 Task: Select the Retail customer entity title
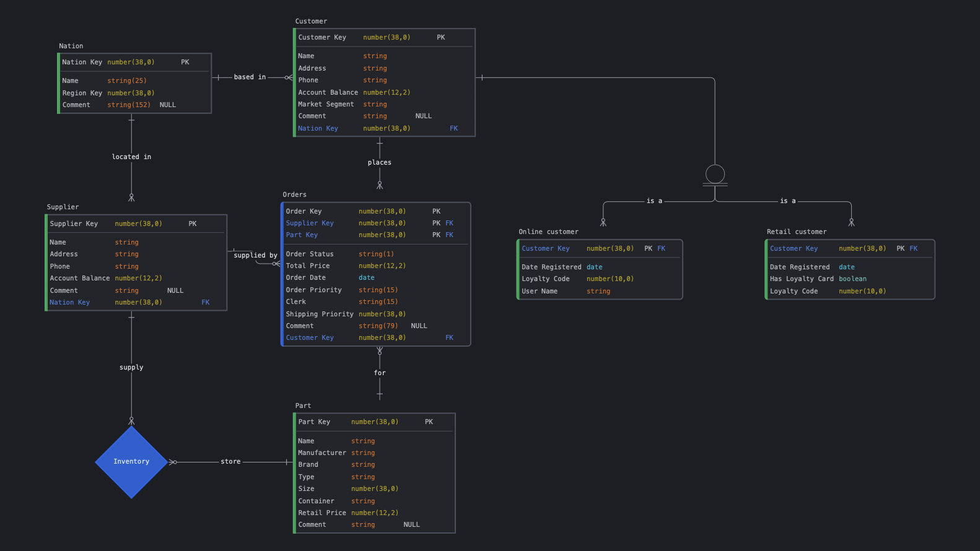click(797, 232)
